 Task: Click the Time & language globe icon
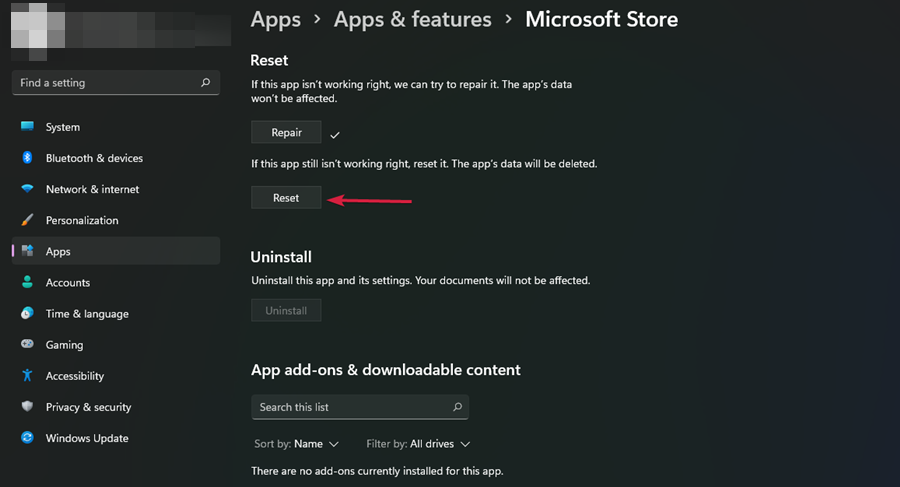coord(27,313)
